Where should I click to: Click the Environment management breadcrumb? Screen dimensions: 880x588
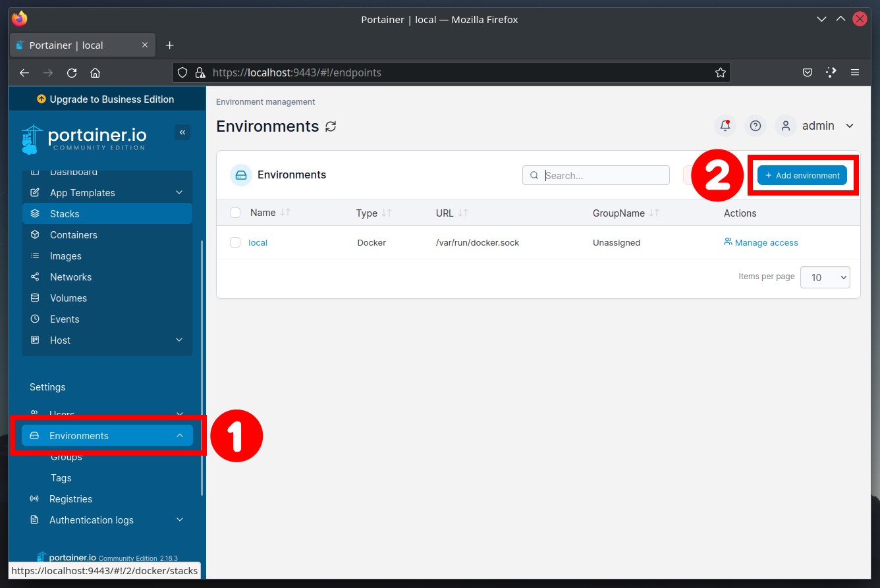tap(265, 102)
